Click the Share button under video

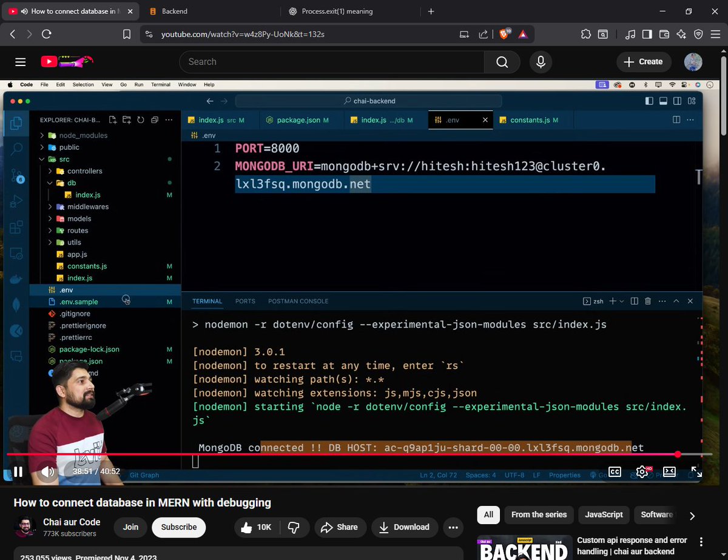point(340,527)
